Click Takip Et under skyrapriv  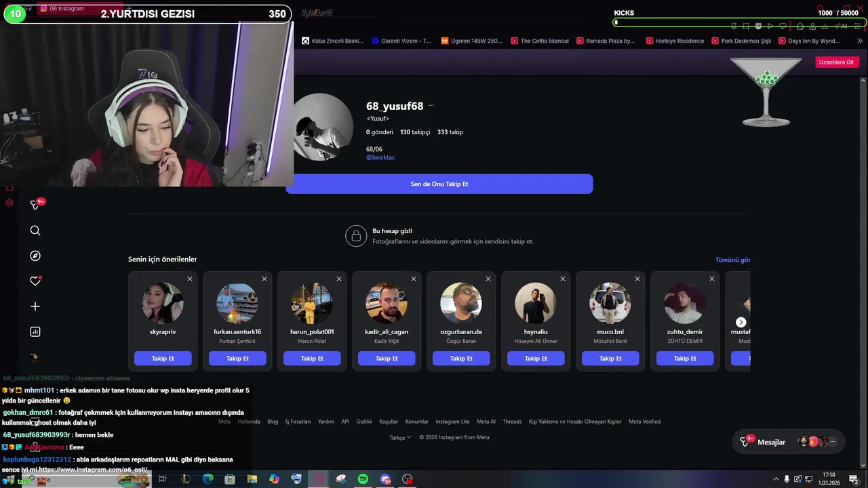(x=163, y=359)
